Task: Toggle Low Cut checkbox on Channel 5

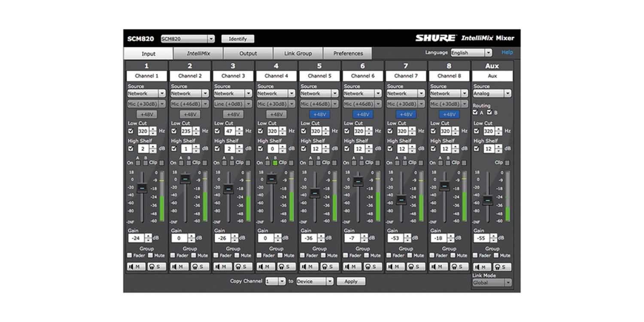Action: pos(304,131)
